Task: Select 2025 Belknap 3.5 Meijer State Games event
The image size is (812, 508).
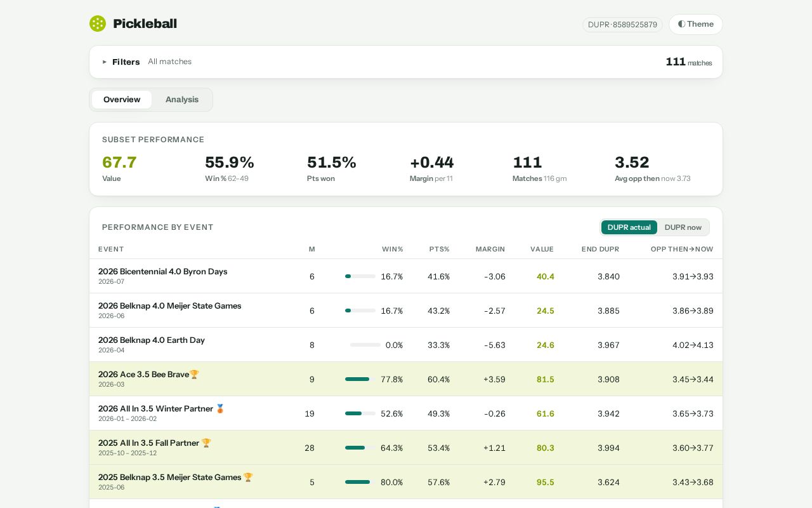Action: (406, 482)
